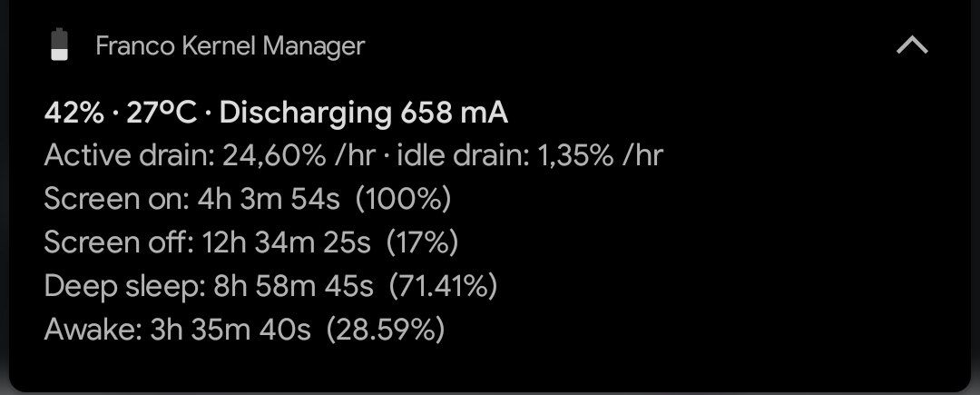The image size is (980, 395).
Task: Click the "Screen off:" label
Action: 119,242
